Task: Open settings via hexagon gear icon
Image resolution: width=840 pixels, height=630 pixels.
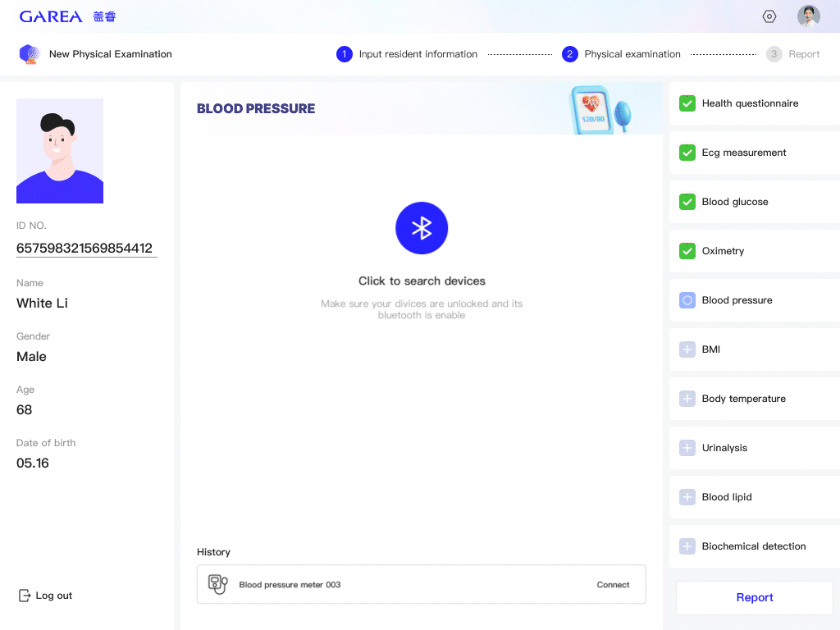Action: (x=769, y=16)
